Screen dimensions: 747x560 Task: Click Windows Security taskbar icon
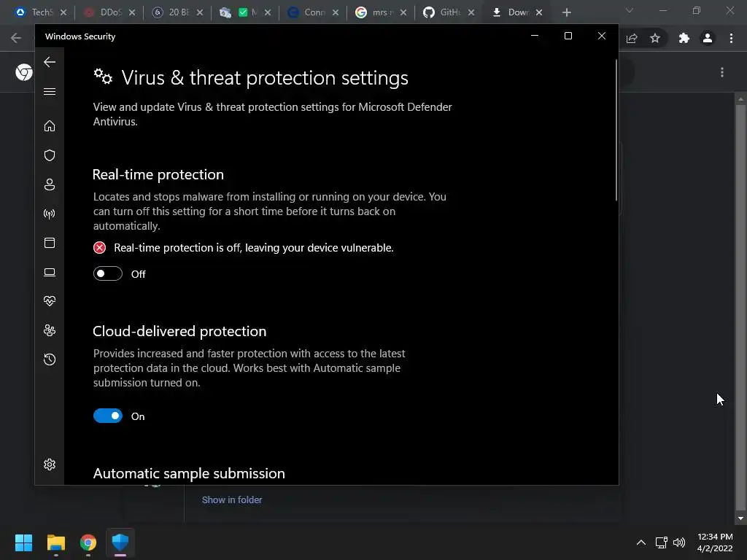[x=120, y=542]
